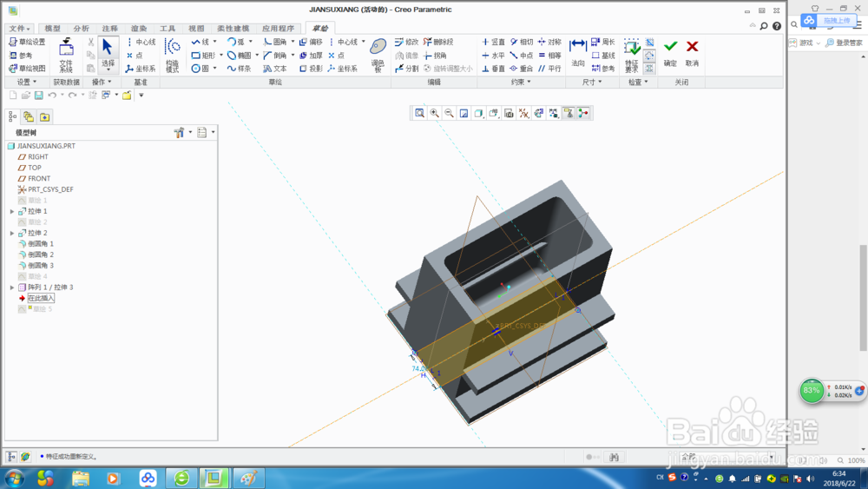Open the 尺寸 group dropdown

(x=592, y=82)
